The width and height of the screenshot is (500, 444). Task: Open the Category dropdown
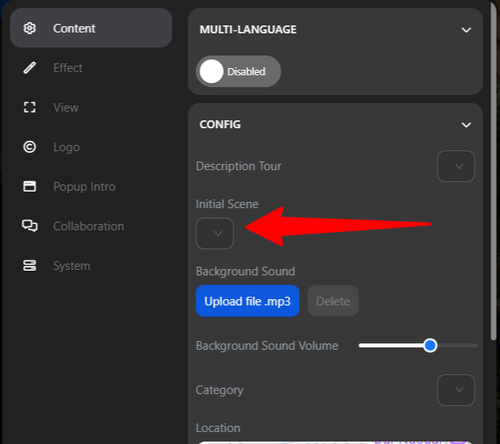click(456, 390)
